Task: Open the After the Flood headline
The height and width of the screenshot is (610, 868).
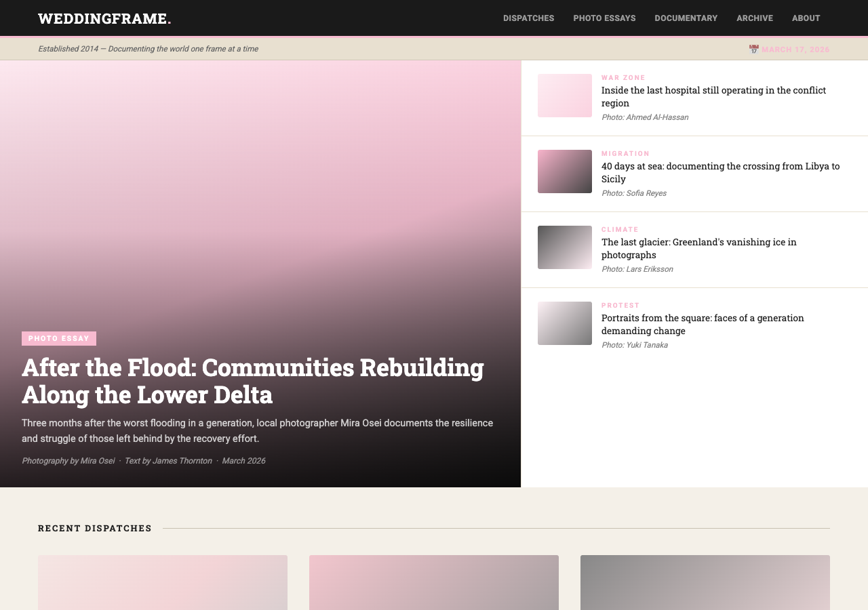Action: pyautogui.click(x=252, y=380)
